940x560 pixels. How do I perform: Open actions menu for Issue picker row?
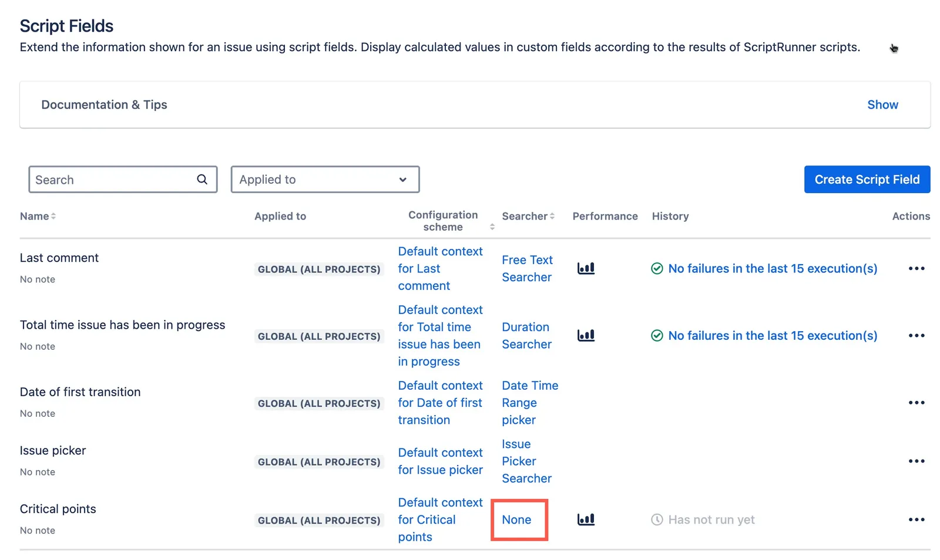pyautogui.click(x=916, y=461)
